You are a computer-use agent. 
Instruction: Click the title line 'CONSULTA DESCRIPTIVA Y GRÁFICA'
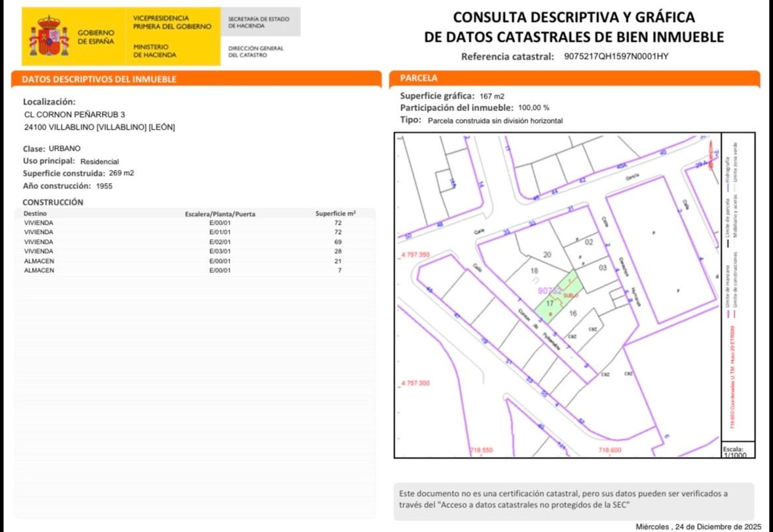[x=574, y=18]
